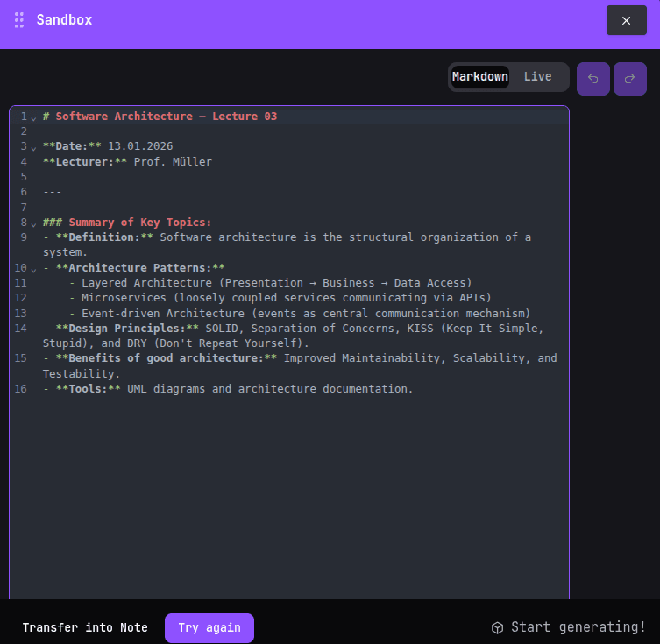Click line number 16 in the gutter

(x=21, y=389)
